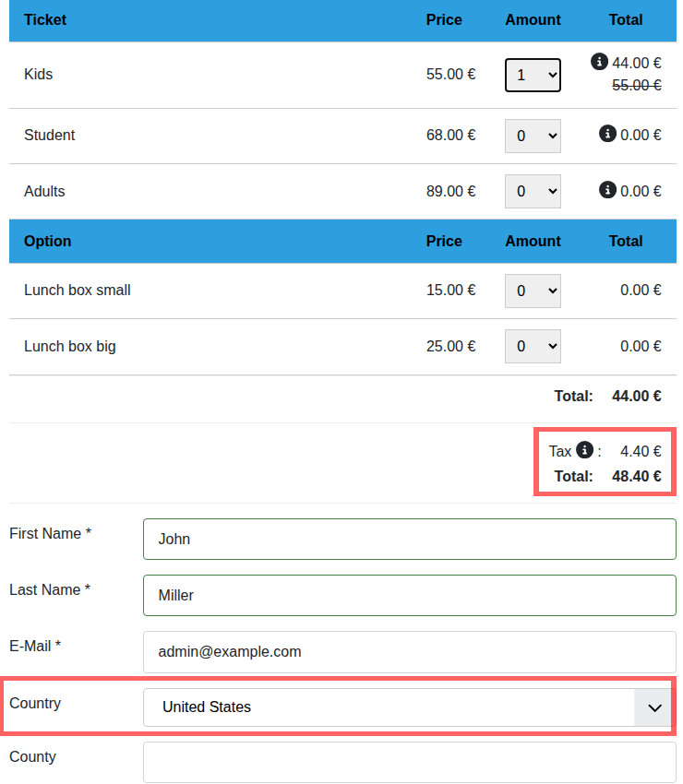
Task: Click the First Name field containing John
Action: pos(409,540)
